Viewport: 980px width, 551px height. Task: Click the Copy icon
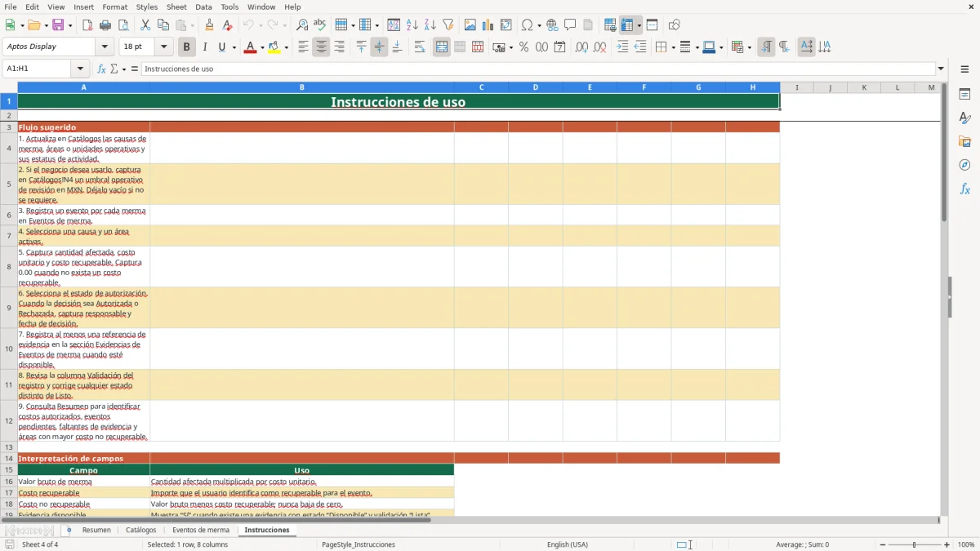point(163,25)
